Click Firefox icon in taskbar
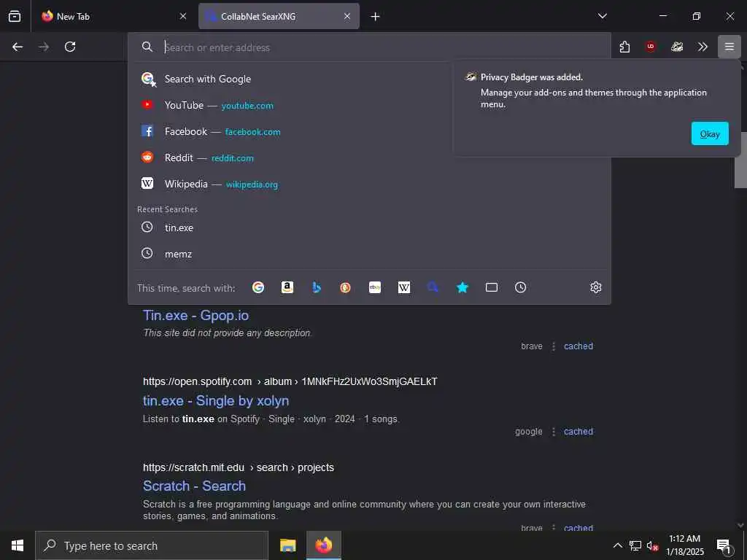 [323, 545]
